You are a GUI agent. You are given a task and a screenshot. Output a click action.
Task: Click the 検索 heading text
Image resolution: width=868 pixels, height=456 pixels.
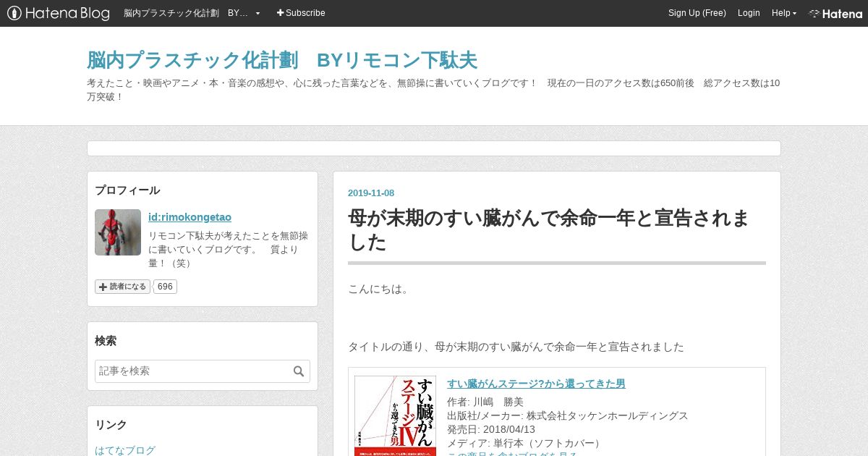point(106,341)
